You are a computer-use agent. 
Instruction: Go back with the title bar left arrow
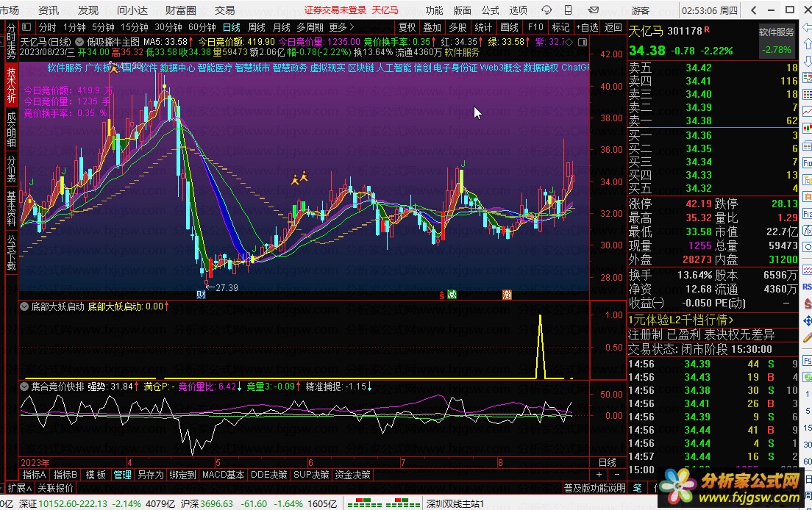point(753,10)
